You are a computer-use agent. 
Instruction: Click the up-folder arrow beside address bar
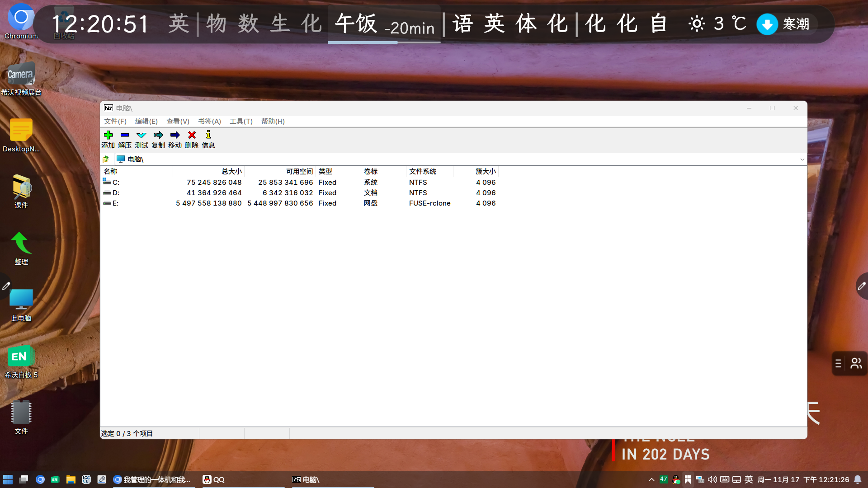pyautogui.click(x=106, y=159)
